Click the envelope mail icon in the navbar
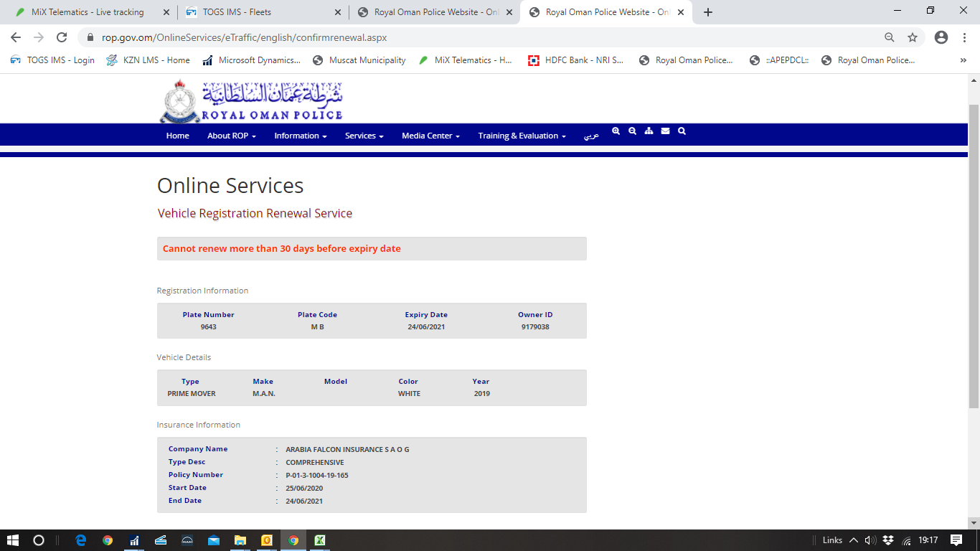This screenshot has width=980, height=551. point(665,131)
